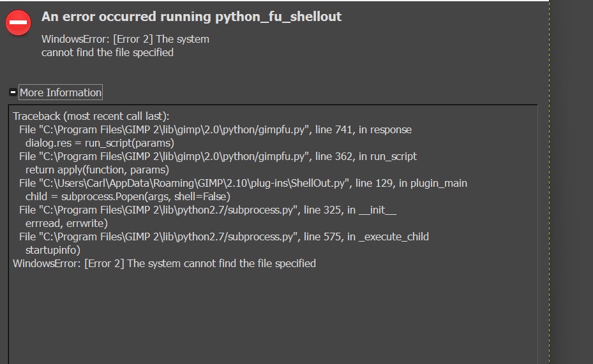
Task: Click the dashed vertical guide line
Action: tap(550, 182)
